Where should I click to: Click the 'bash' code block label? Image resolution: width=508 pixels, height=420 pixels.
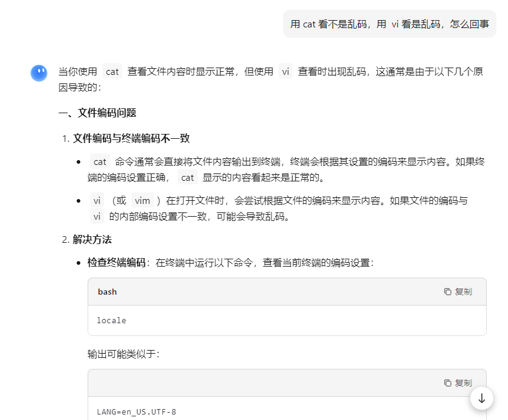[x=107, y=292]
